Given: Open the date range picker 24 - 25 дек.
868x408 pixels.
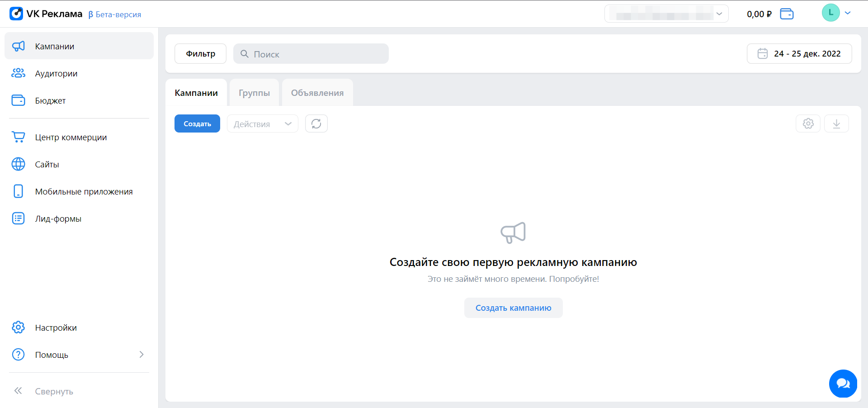Looking at the screenshot, I should click(x=799, y=53).
